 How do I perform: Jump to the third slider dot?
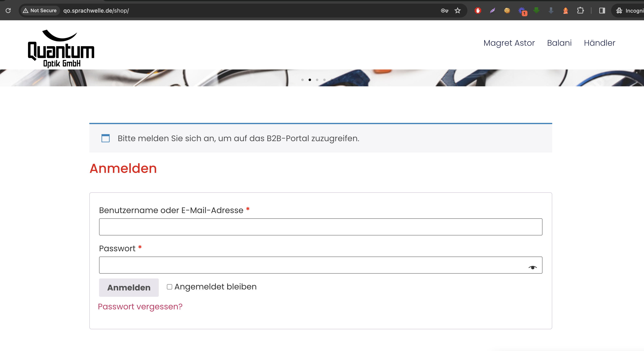(x=317, y=80)
